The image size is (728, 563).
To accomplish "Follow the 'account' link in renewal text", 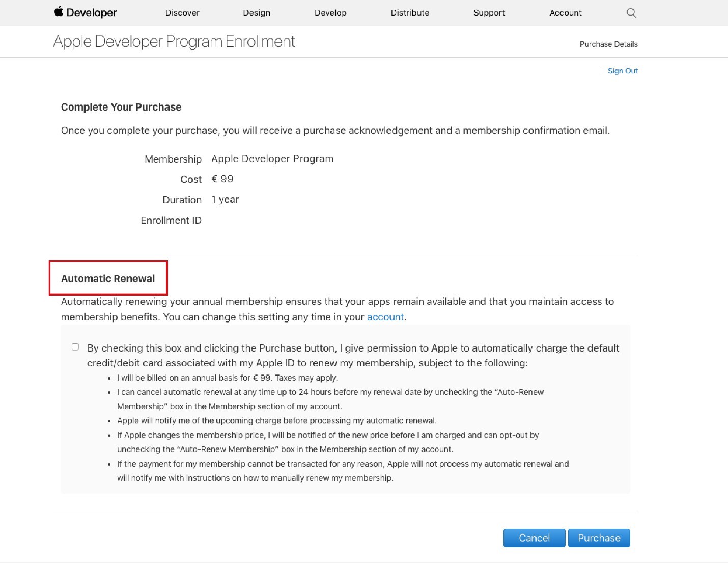I will tap(385, 317).
